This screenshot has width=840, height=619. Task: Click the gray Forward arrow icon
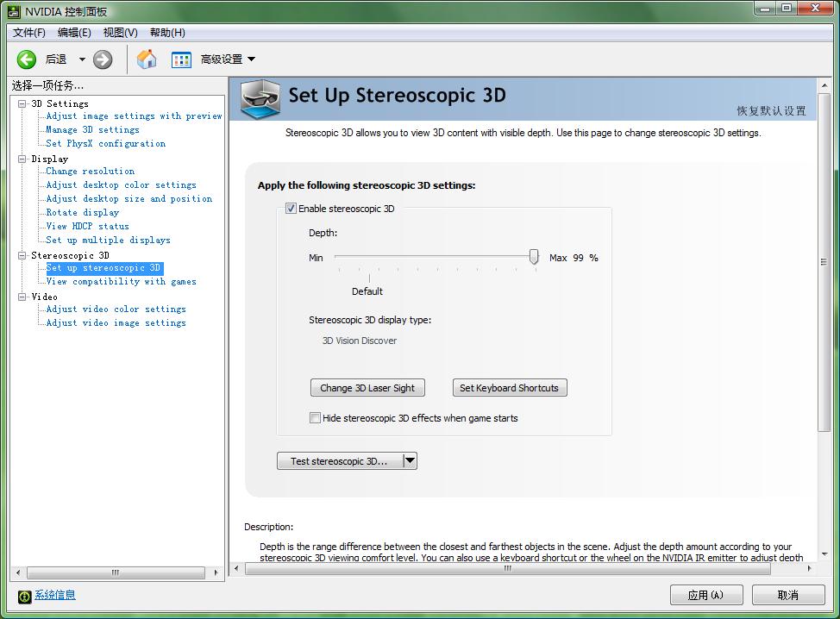pyautogui.click(x=103, y=59)
